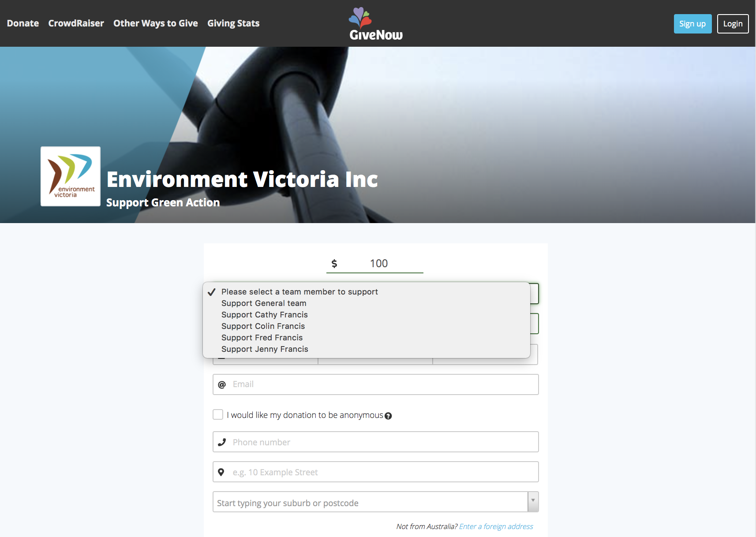Focus the Phone number field
The image size is (756, 537).
pos(376,442)
